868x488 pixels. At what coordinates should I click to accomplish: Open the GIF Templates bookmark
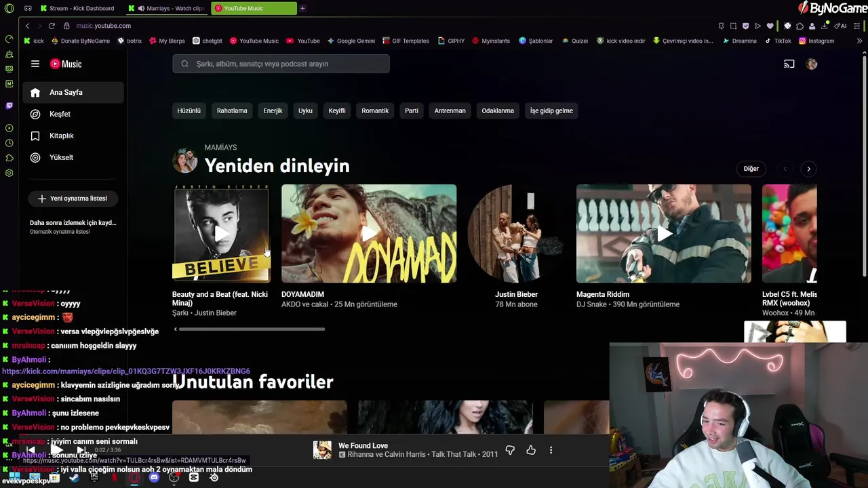(x=406, y=41)
